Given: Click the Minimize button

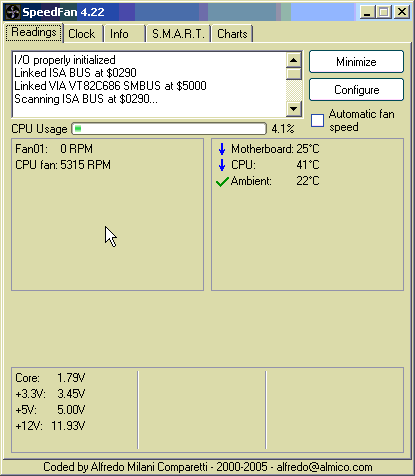Looking at the screenshot, I should 356,62.
